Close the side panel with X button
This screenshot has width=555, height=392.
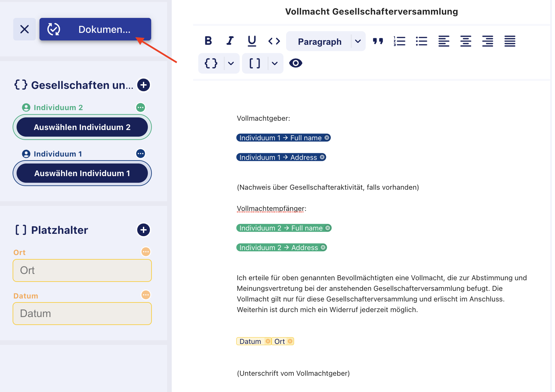(x=25, y=29)
